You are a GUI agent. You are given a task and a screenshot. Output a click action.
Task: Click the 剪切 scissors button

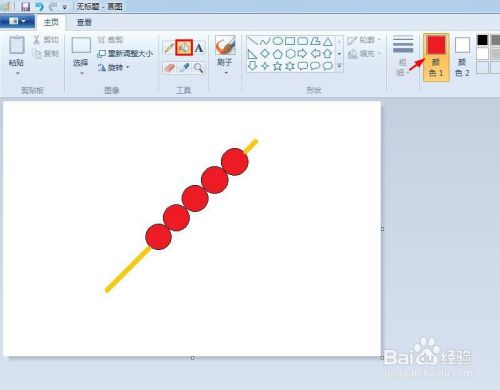pyautogui.click(x=46, y=40)
